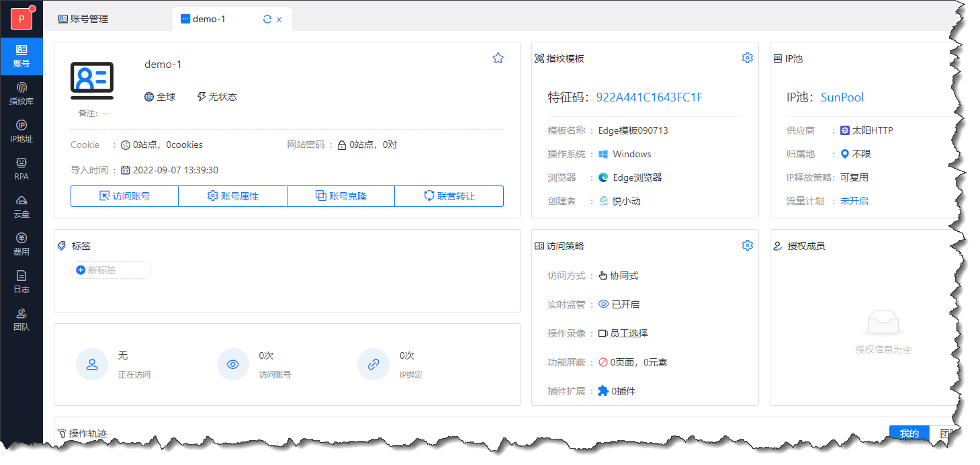The width and height of the screenshot is (980, 465).
Task: Select the demo-1 tab
Action: click(x=232, y=19)
